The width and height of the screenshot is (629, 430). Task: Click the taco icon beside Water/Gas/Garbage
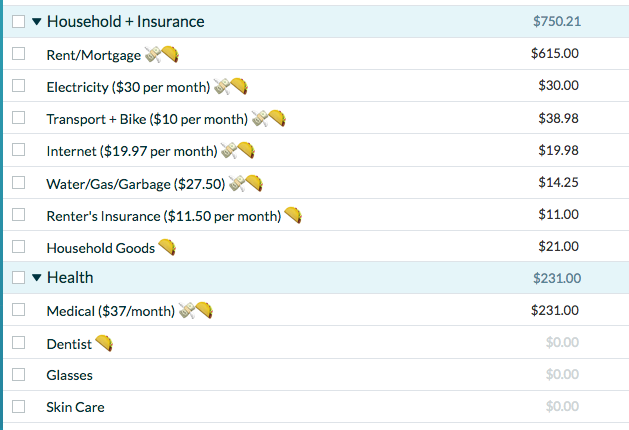[x=254, y=183]
